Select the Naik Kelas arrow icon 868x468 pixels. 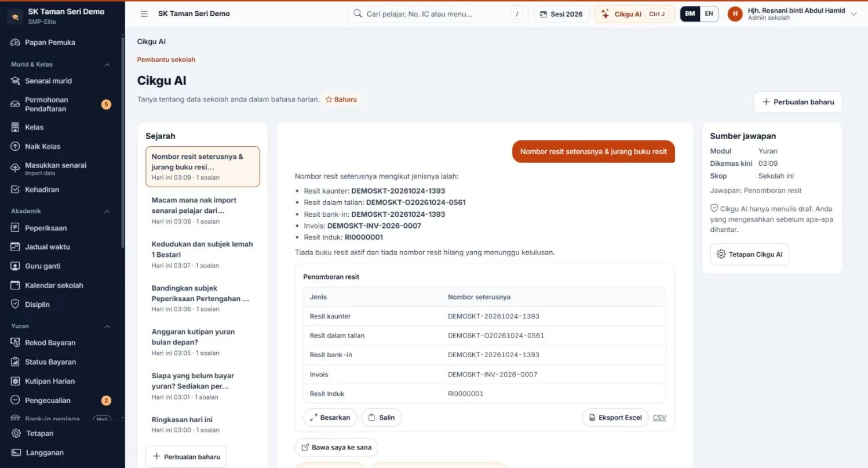[x=16, y=147]
